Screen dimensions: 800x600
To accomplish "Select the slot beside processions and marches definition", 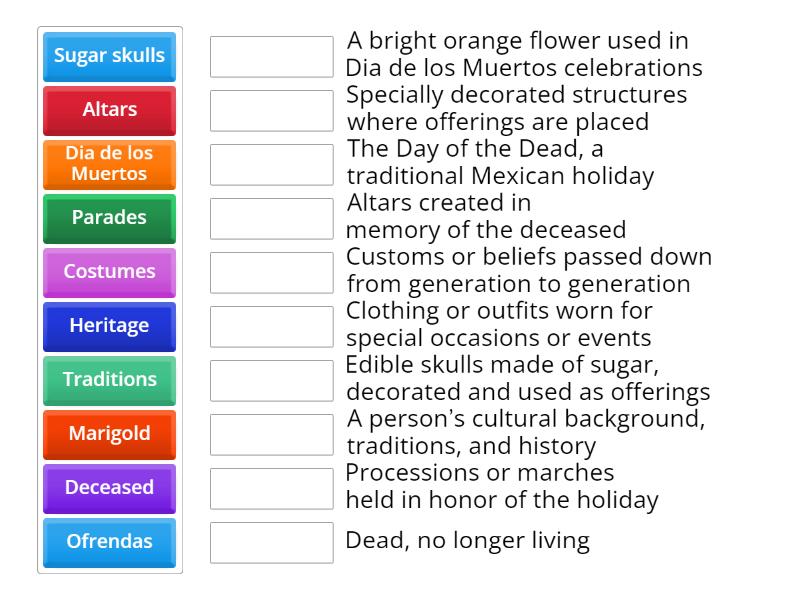I will tap(271, 487).
